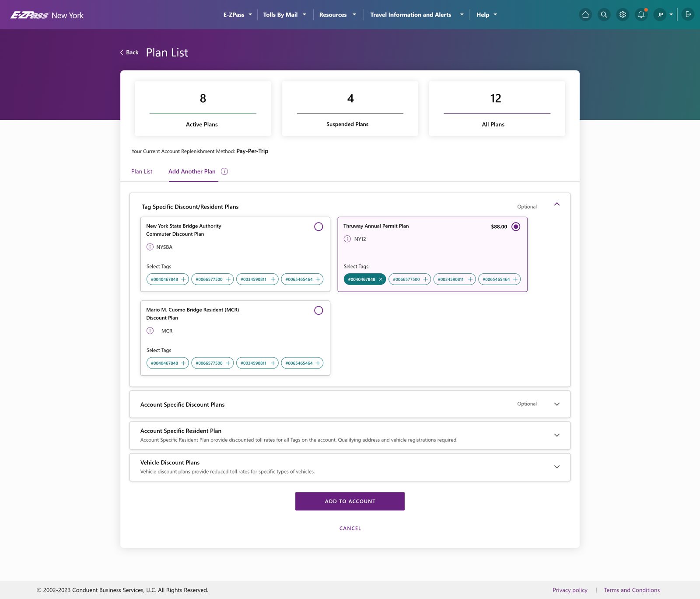Add tag #0065465464 to NYSBA plan
Screen dimensions: 700x599
coord(302,279)
